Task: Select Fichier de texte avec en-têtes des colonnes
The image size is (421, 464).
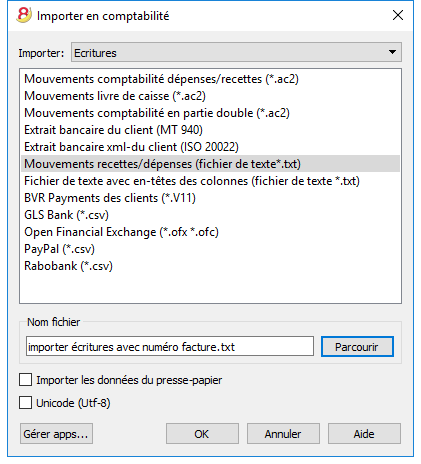Action: [192, 181]
